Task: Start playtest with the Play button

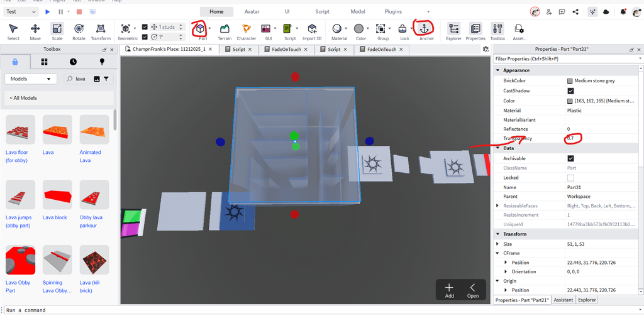Action: tap(48, 12)
